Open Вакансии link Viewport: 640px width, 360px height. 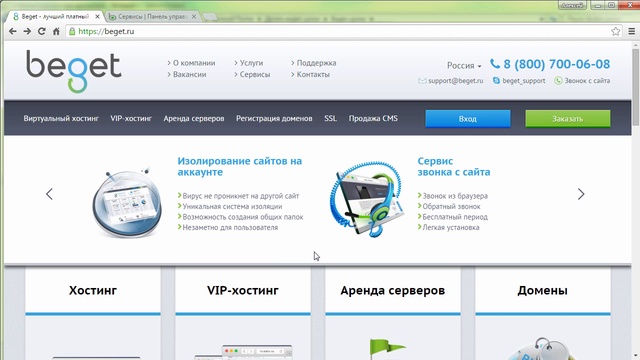tap(189, 74)
